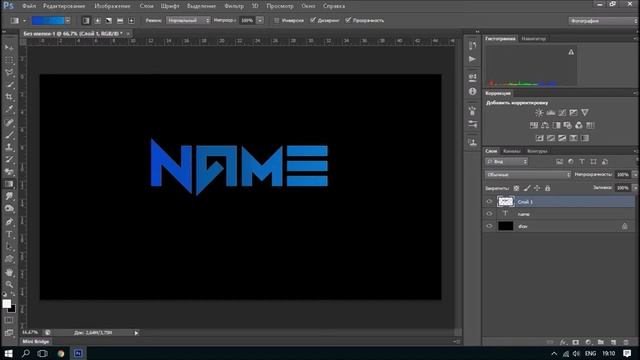The image size is (640, 360).
Task: Open the Изображение menu
Action: point(112,6)
